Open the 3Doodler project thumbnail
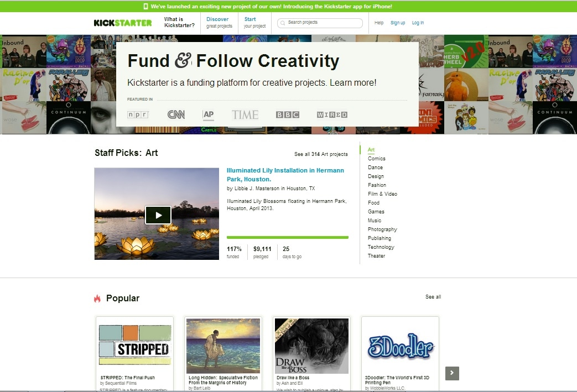The width and height of the screenshot is (577, 392). click(x=400, y=346)
